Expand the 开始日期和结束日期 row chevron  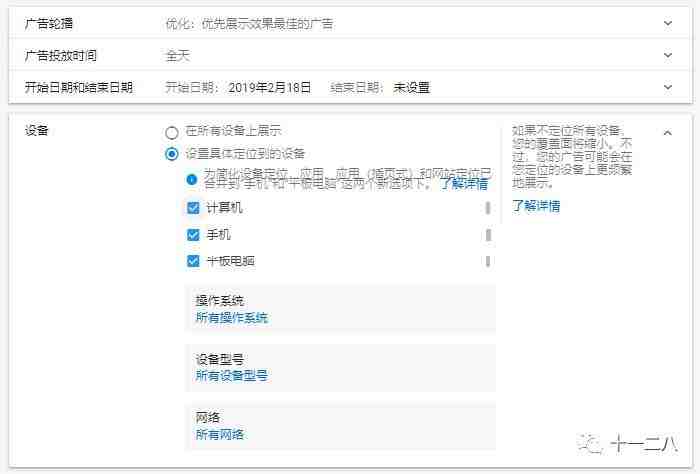click(668, 87)
